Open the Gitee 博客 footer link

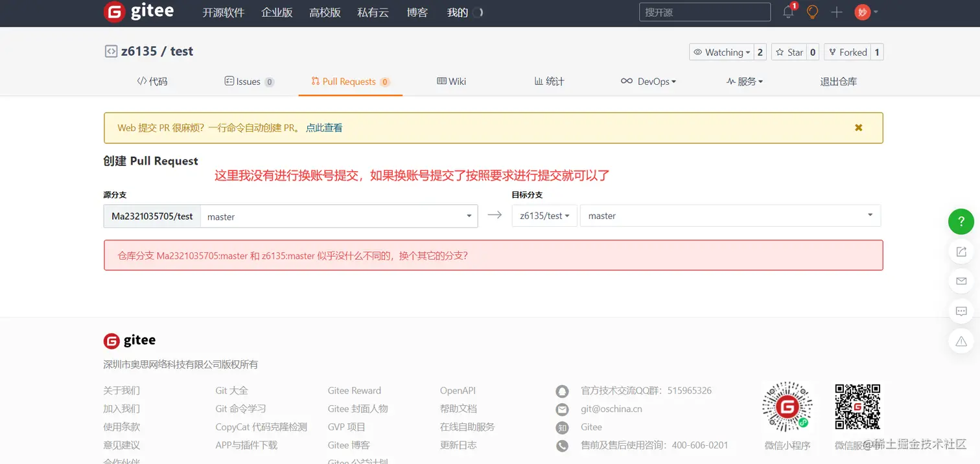point(349,445)
